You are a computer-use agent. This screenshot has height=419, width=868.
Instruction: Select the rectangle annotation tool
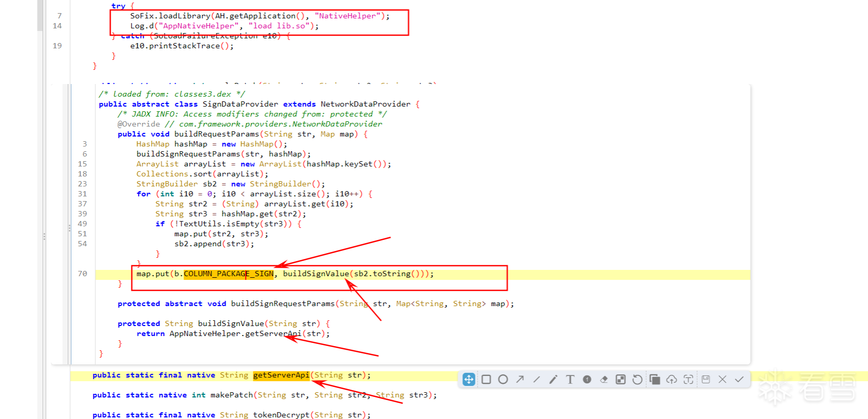[486, 379]
